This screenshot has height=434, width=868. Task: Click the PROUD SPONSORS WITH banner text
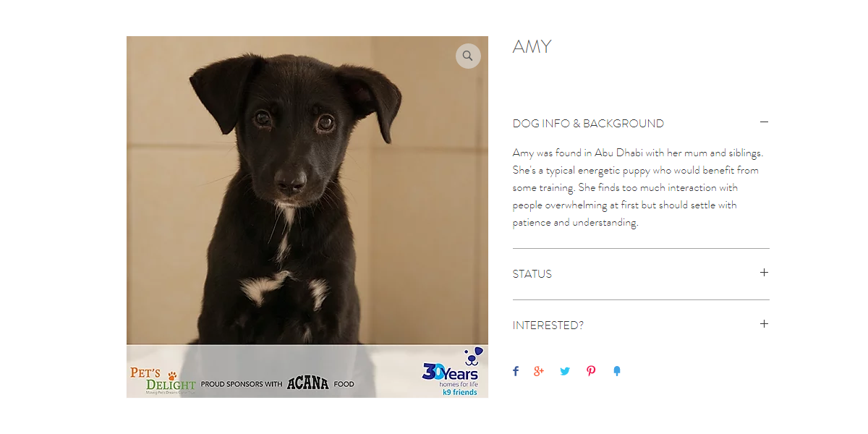[242, 384]
